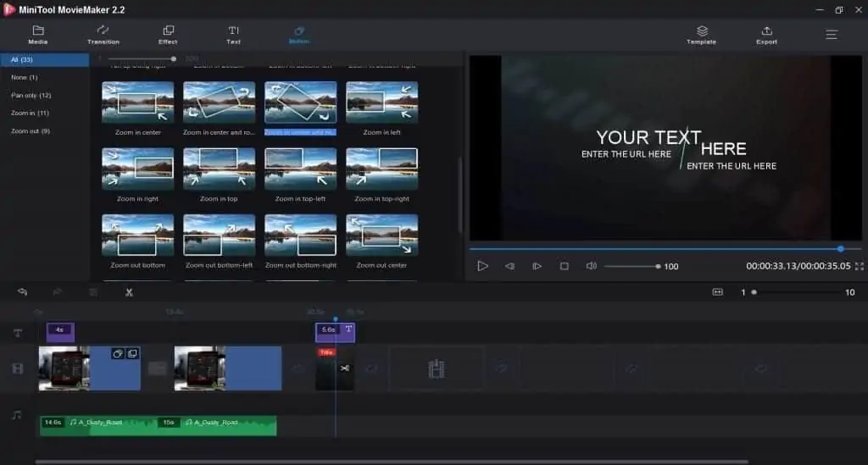Click the video track film icon
Viewport: 868px width, 465px height.
[18, 368]
